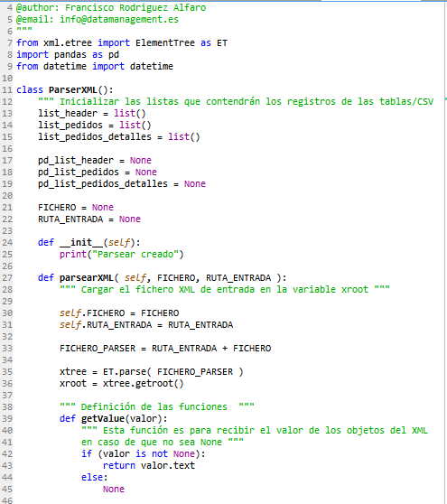Click 'if (valor is not None):' statement
This screenshot has width=447, height=504.
[x=144, y=454]
